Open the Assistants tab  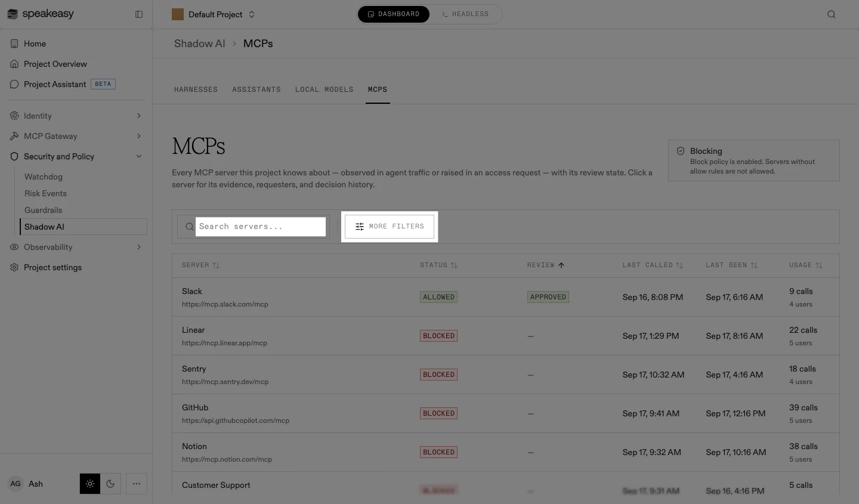click(x=257, y=89)
